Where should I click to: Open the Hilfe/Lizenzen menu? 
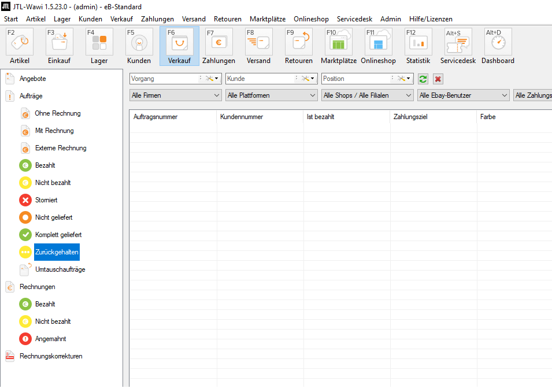[431, 19]
